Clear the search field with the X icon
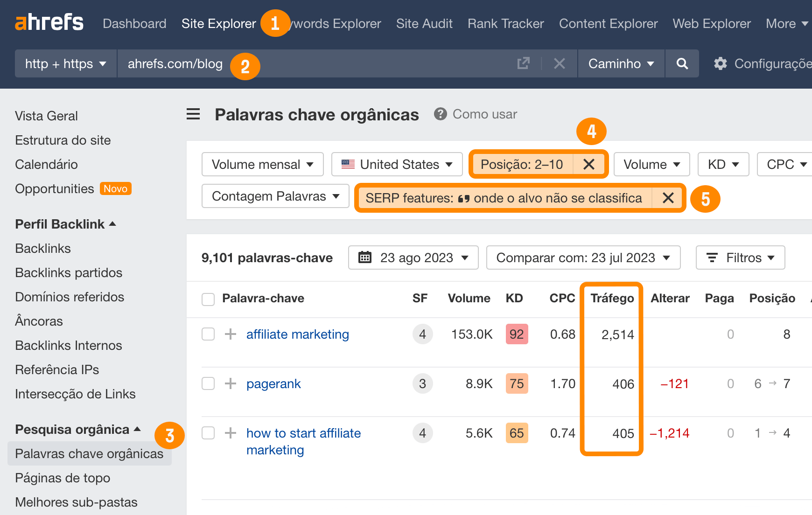812x515 pixels. coord(559,63)
